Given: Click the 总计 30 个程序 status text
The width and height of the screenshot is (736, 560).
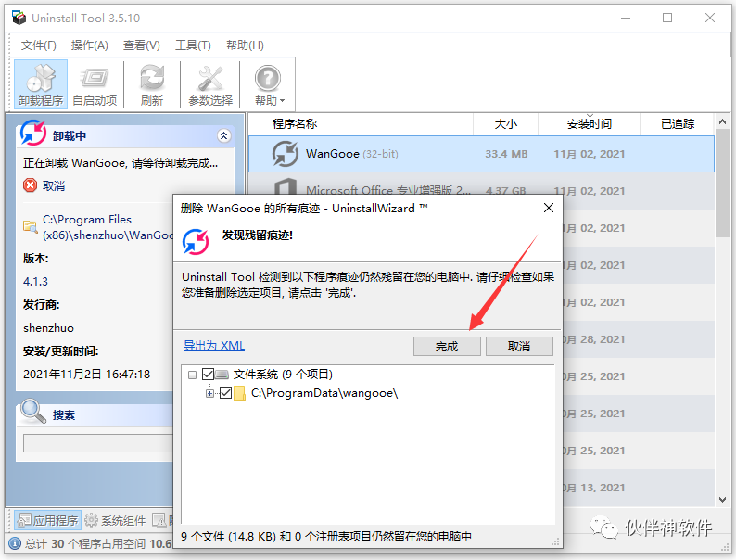Looking at the screenshot, I should (98, 544).
